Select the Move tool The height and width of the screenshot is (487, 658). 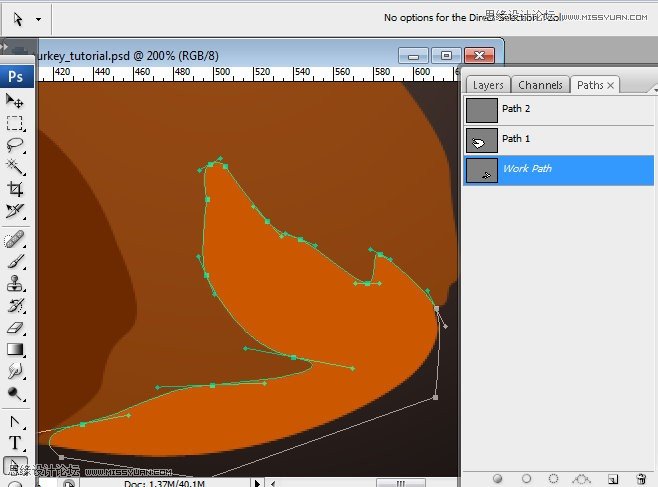tap(15, 101)
